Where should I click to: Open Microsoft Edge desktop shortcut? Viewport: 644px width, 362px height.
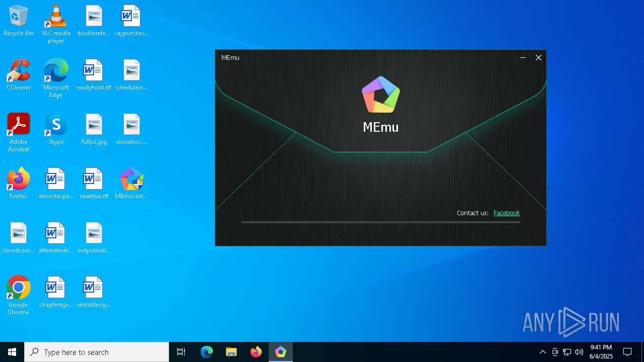click(x=56, y=78)
